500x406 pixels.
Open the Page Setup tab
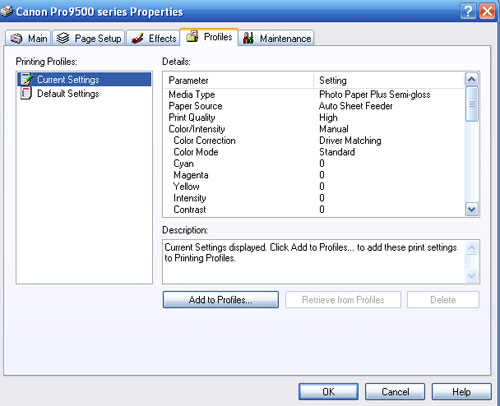pos(89,38)
